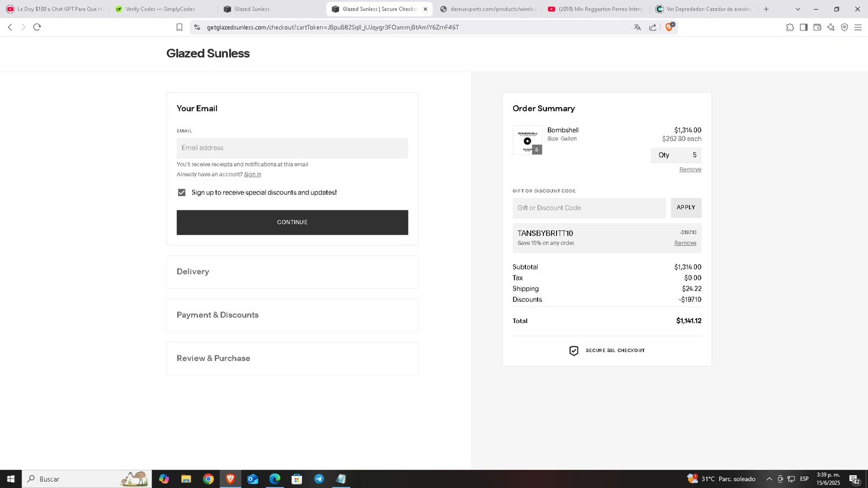Click the bold $1,141.12 total amount
Viewport: 868px width, 488px height.
click(x=689, y=321)
